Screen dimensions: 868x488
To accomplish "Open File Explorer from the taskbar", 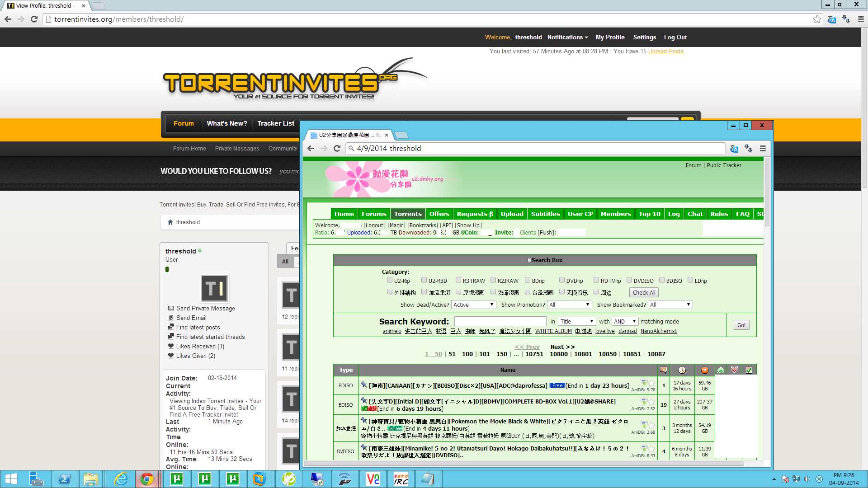I will coord(91,479).
